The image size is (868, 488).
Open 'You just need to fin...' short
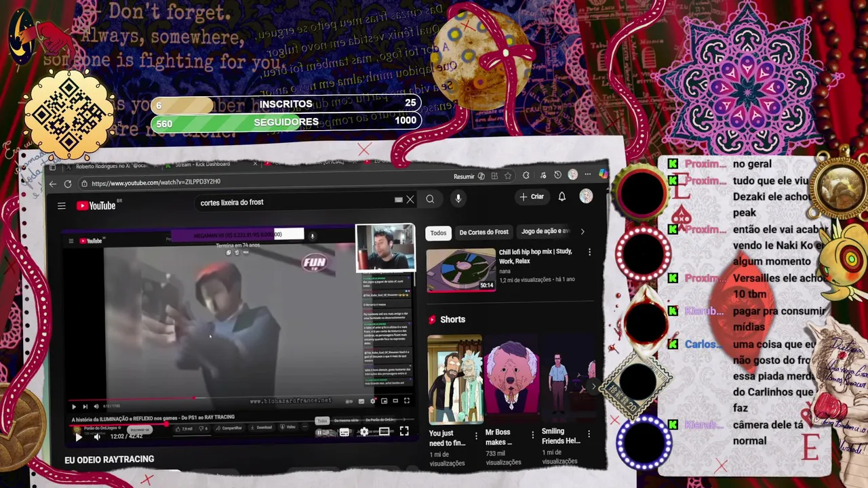coord(455,380)
